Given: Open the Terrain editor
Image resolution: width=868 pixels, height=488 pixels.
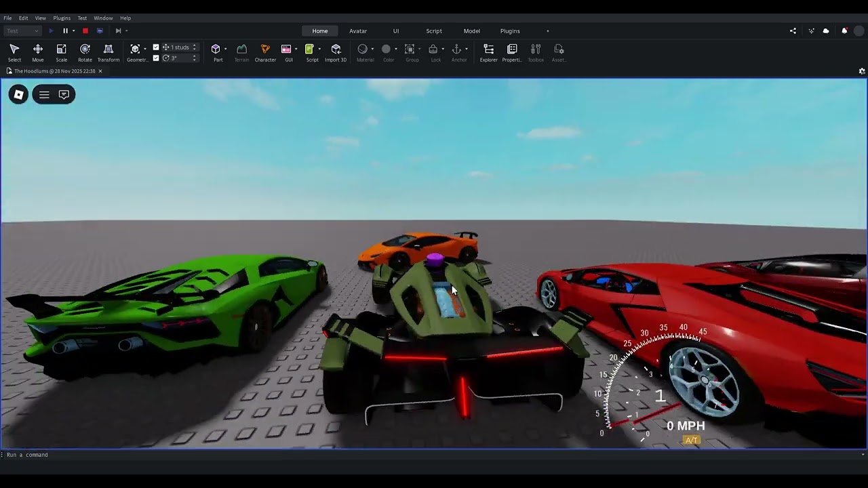Looking at the screenshot, I should tap(241, 53).
